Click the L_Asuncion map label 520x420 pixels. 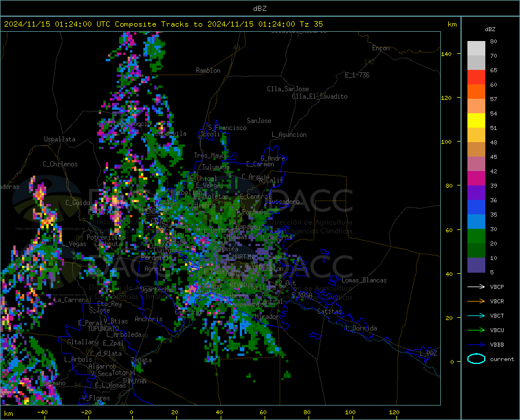click(x=289, y=135)
